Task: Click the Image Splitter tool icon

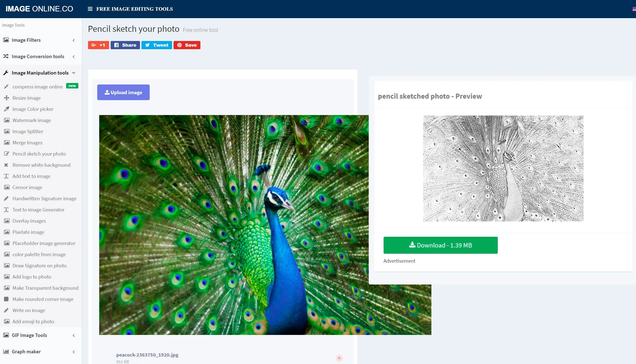Action: tap(6, 131)
